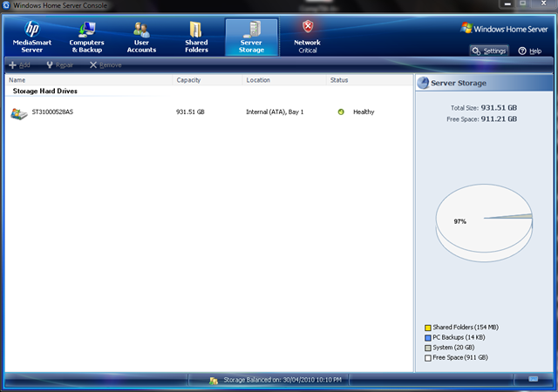The height and width of the screenshot is (392, 558).
Task: Click the System (20 GB) legend text
Action: coord(453,348)
